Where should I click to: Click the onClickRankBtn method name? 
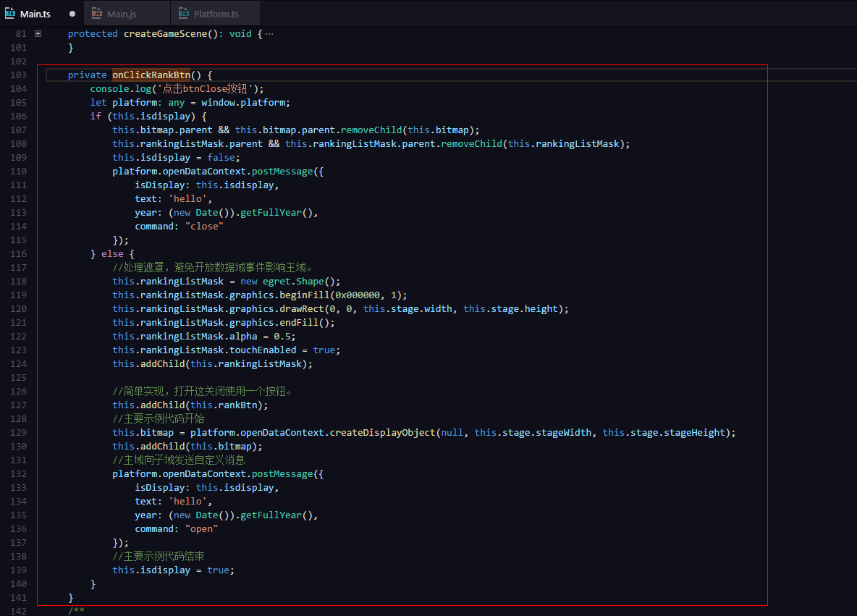pos(151,75)
